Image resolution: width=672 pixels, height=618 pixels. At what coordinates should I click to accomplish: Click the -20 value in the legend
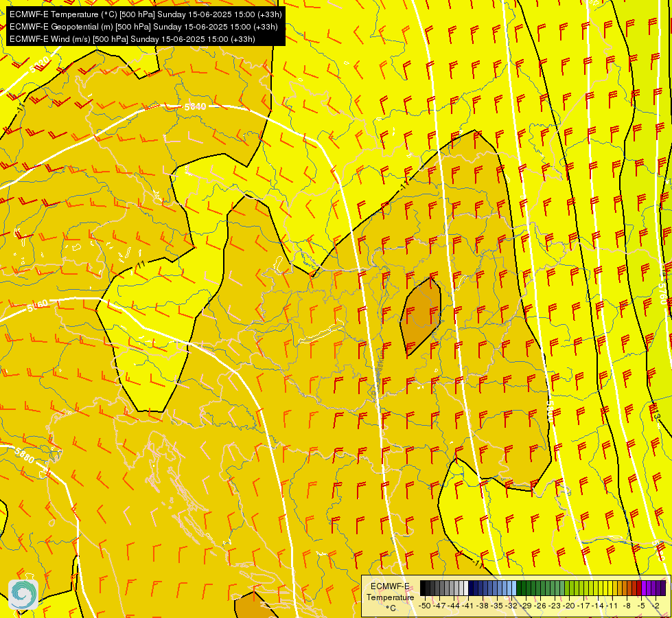point(568,606)
